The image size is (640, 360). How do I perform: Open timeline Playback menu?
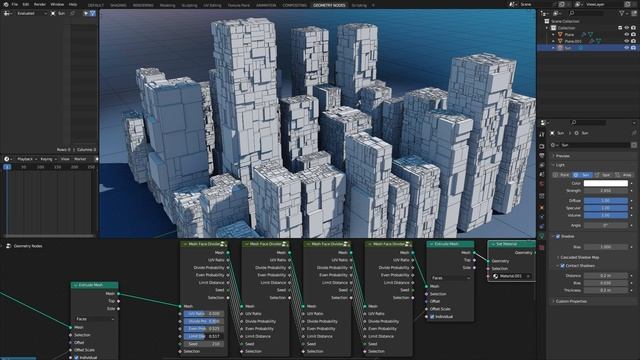click(27, 159)
